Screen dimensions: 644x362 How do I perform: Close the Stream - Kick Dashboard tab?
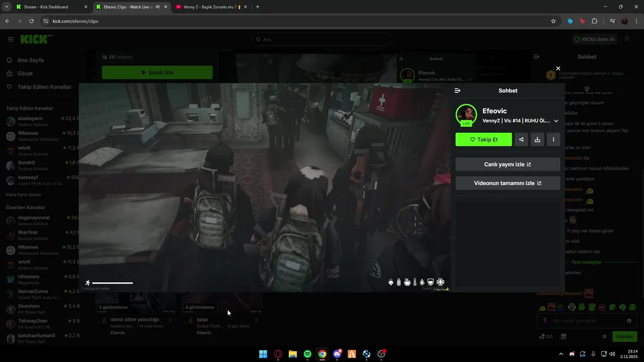pyautogui.click(x=86, y=7)
